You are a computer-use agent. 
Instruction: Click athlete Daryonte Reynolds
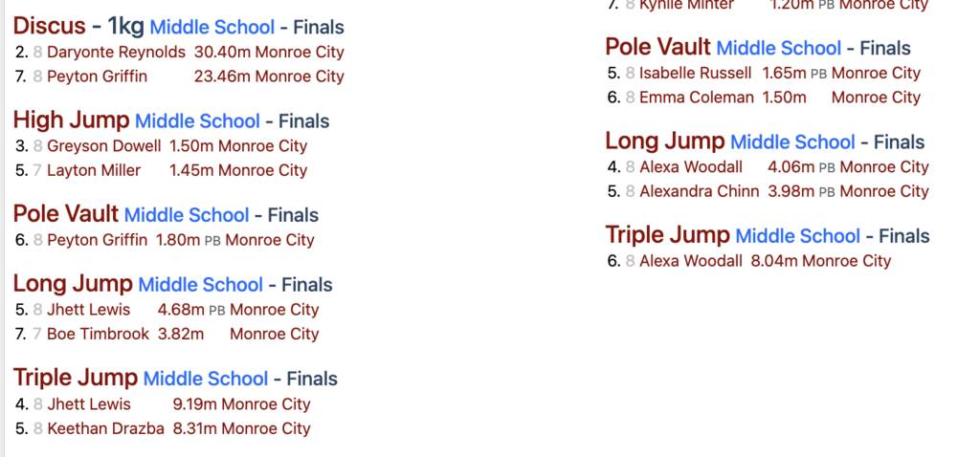(x=116, y=53)
